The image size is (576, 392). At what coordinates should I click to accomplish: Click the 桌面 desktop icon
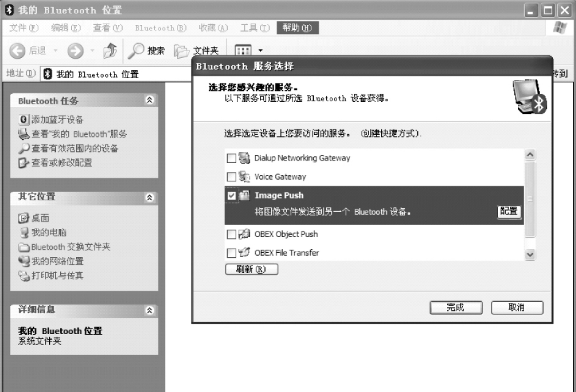pos(23,218)
